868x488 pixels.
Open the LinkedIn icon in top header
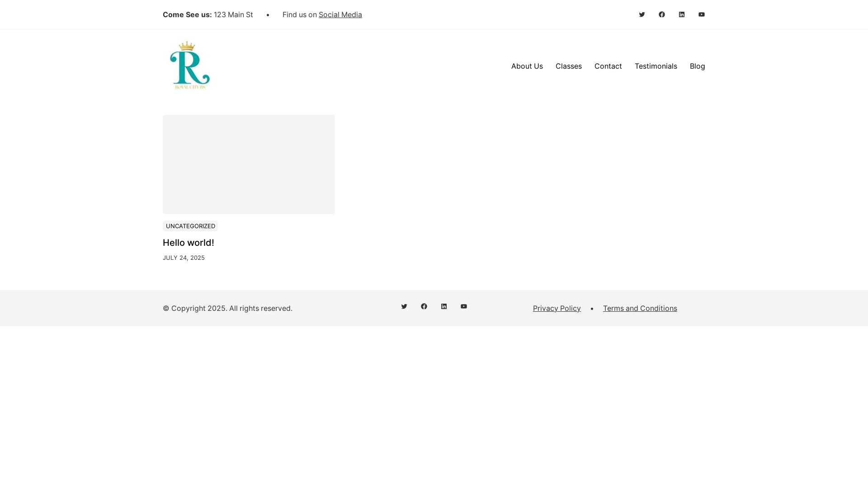[682, 14]
